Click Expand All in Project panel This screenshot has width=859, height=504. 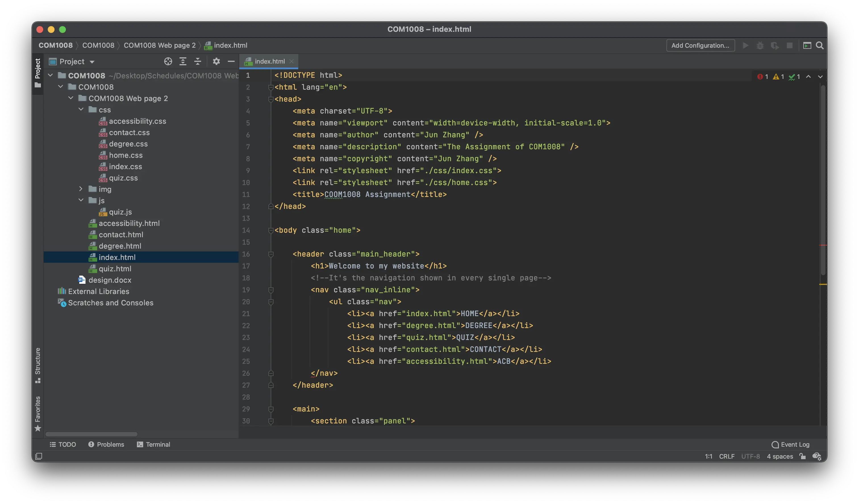(x=183, y=61)
